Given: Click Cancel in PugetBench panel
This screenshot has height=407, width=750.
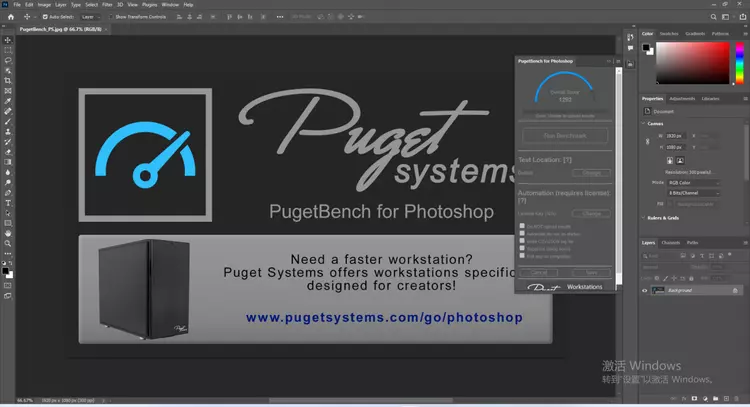Looking at the screenshot, I should 538,272.
